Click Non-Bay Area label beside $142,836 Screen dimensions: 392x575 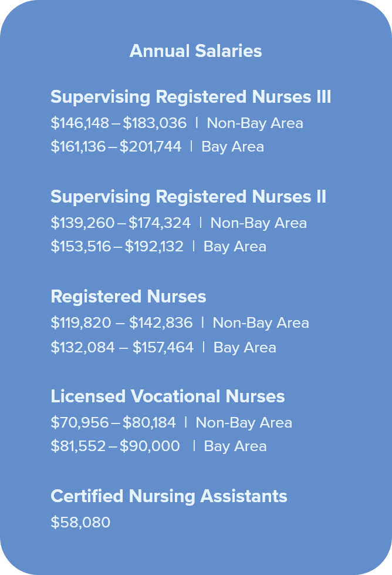coord(261,322)
